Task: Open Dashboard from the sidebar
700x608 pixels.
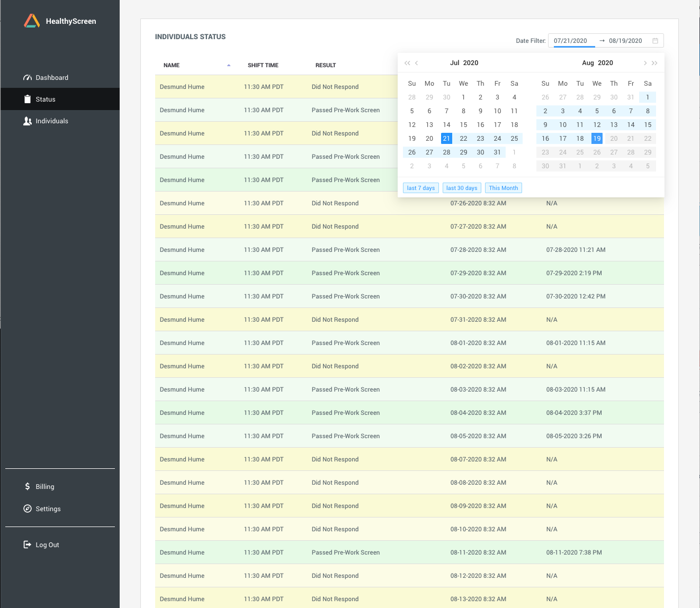Action: [52, 78]
